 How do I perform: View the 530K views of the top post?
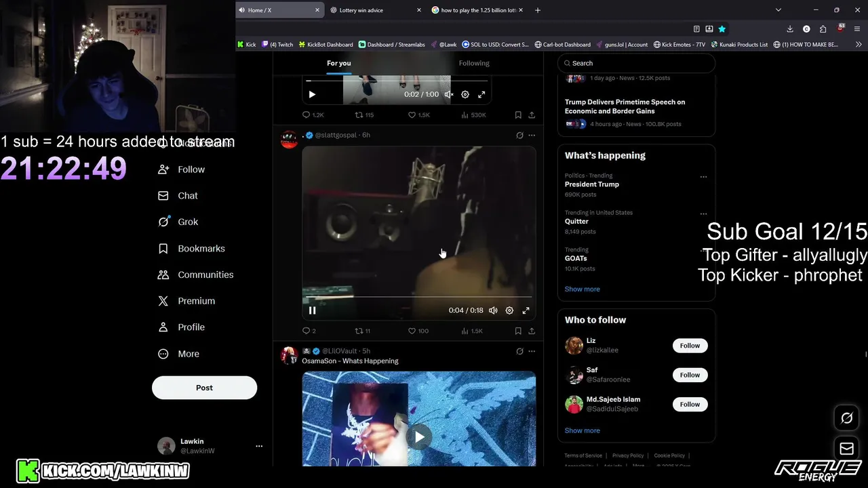pyautogui.click(x=473, y=115)
